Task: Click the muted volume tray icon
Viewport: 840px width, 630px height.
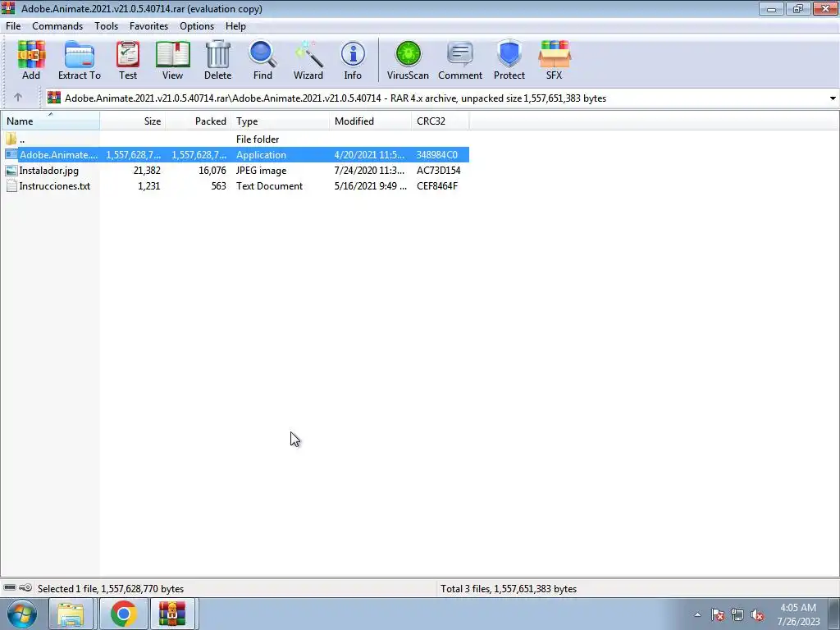Action: click(x=757, y=615)
